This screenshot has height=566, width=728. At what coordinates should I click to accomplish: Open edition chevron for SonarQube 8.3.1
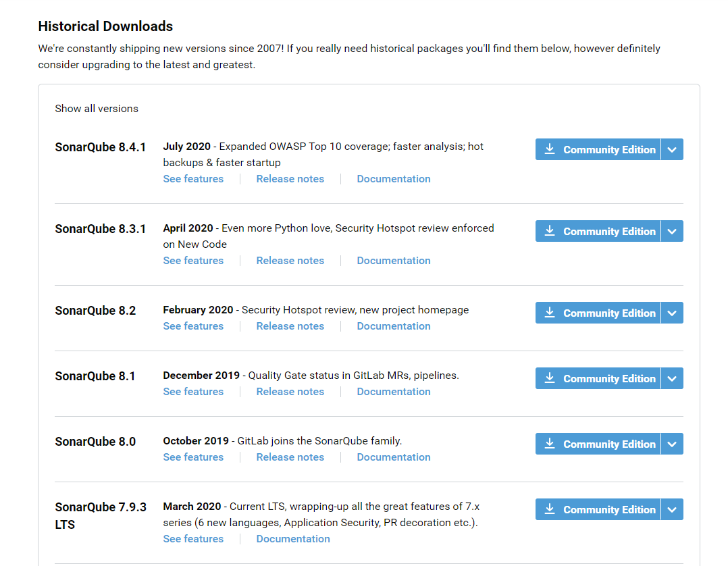pyautogui.click(x=672, y=231)
